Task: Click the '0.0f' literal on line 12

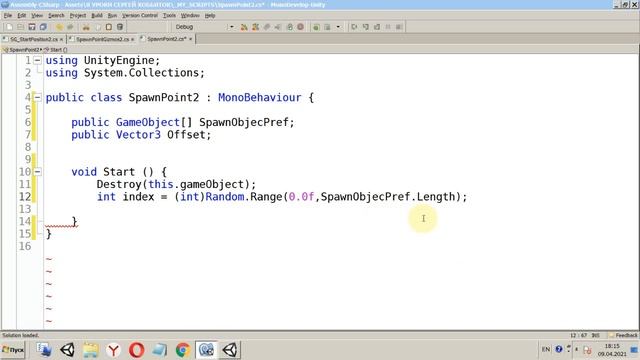Action: [301, 197]
